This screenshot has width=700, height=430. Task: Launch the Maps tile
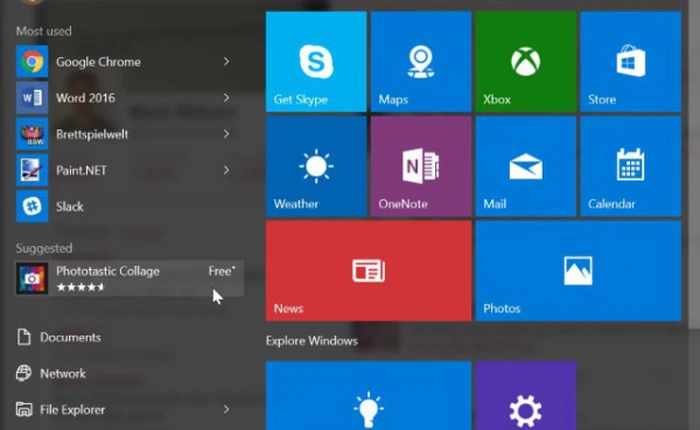421,62
